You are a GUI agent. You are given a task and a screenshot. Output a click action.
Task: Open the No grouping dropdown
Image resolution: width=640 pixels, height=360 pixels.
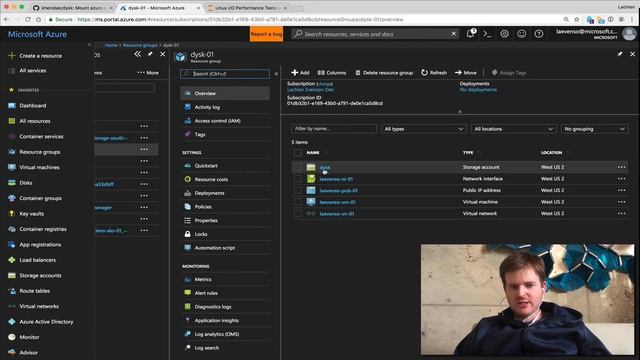click(595, 129)
